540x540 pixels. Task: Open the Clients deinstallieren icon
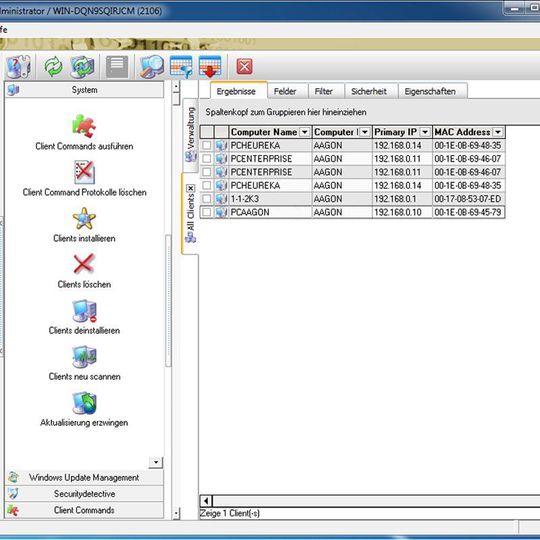pos(84,311)
